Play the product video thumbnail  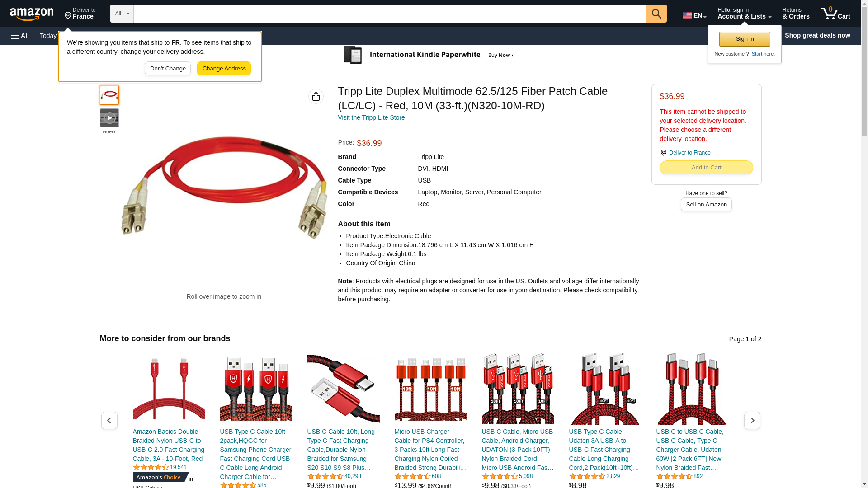coord(109,118)
